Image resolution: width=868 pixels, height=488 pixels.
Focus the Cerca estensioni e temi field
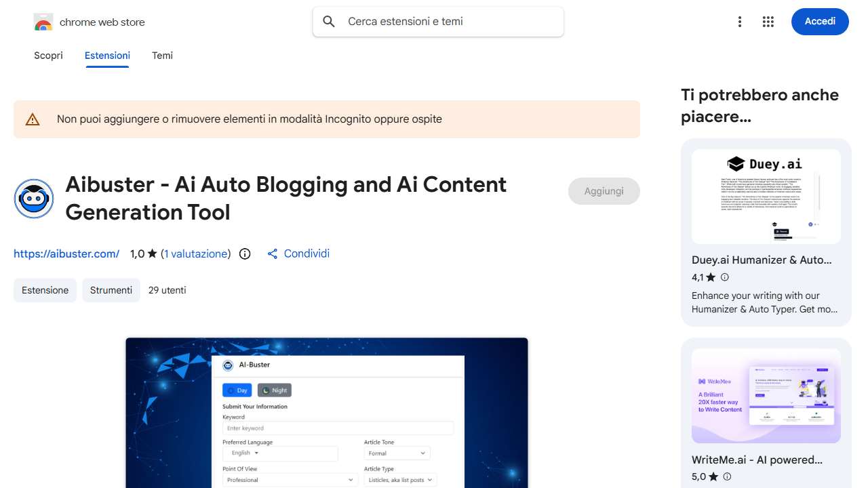click(448, 22)
